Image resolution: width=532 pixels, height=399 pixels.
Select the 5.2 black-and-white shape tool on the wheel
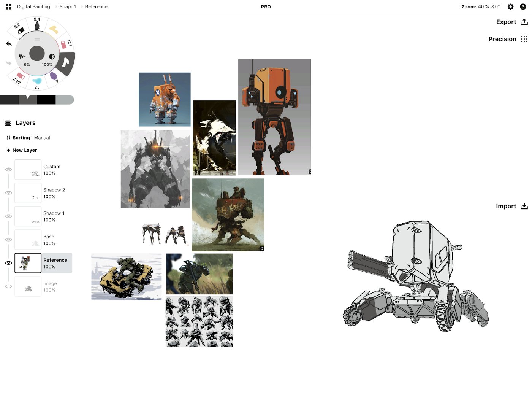[x=20, y=29]
